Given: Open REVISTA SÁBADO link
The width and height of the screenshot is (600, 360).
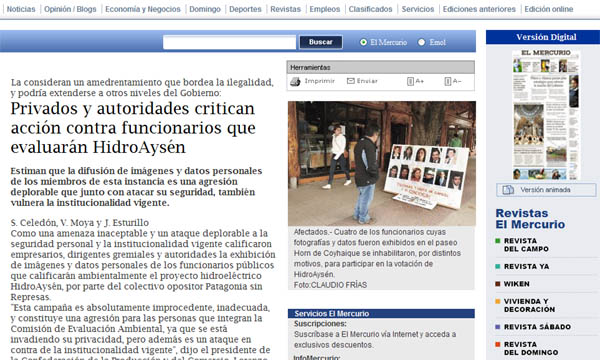Looking at the screenshot, I should click(537, 327).
